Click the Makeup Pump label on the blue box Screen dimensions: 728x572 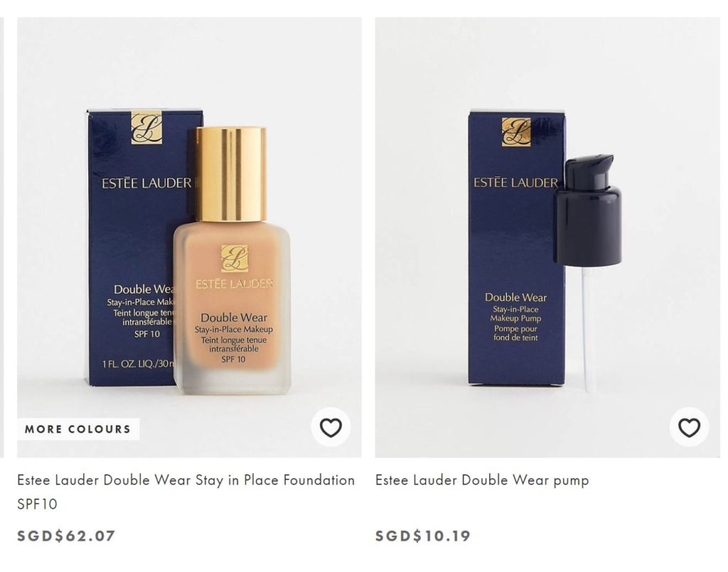(x=516, y=319)
